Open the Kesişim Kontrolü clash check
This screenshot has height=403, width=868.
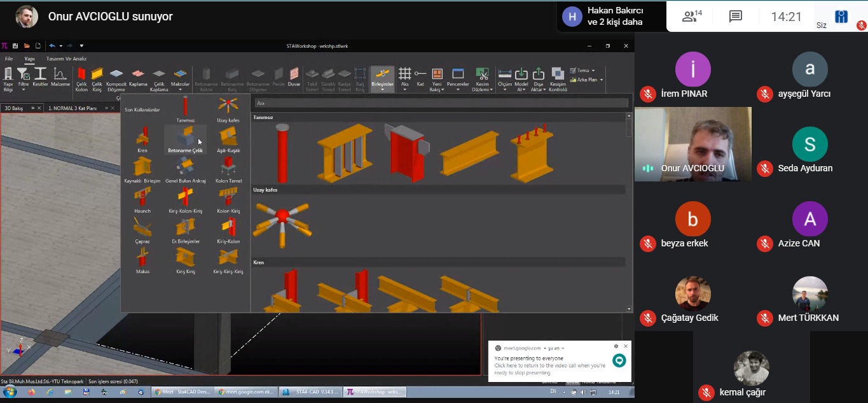coord(558,79)
